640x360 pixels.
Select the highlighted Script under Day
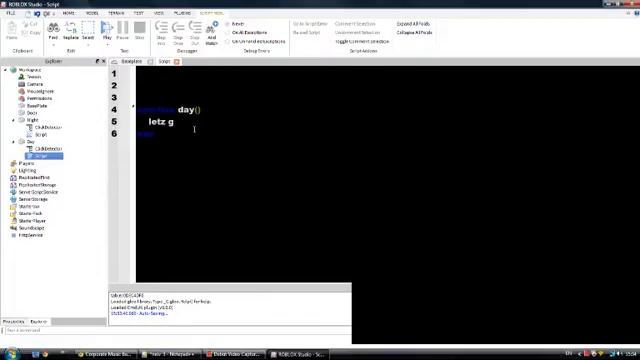(x=44, y=156)
